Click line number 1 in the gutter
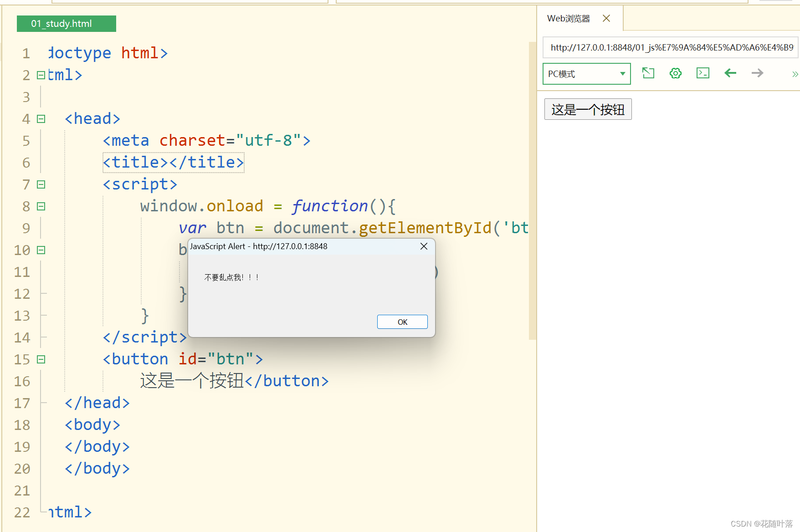This screenshot has height=532, width=800. coord(26,54)
